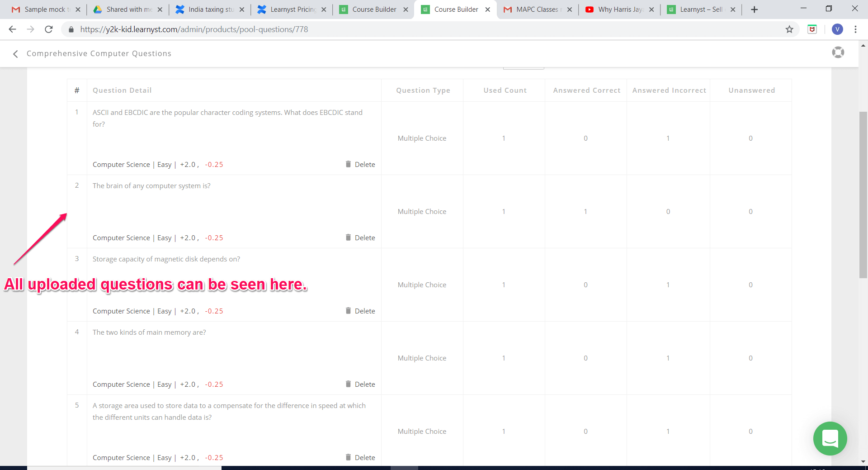Screen dimensions: 868x470
Task: Switch to the 'Why Harris Jay' YouTube tab
Action: pos(619,9)
